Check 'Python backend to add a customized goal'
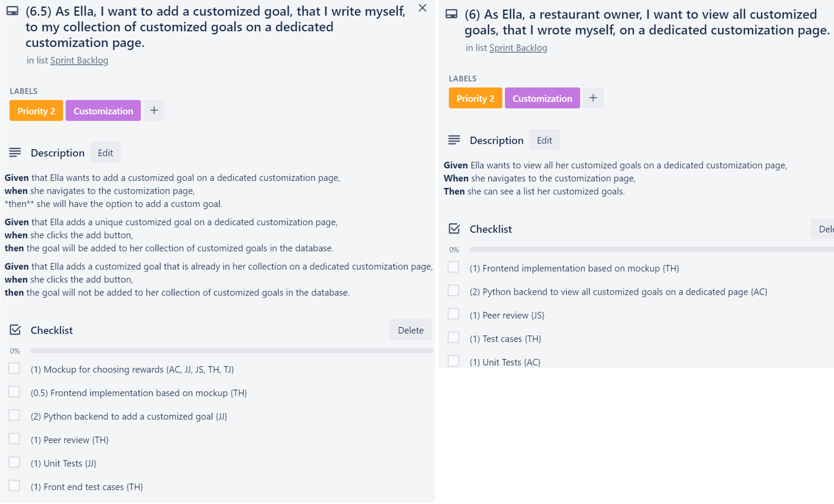Viewport: 834px width, 504px height. point(14,415)
